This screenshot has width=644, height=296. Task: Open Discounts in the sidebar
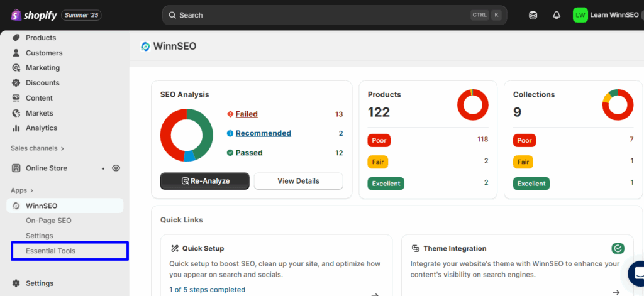pyautogui.click(x=42, y=83)
